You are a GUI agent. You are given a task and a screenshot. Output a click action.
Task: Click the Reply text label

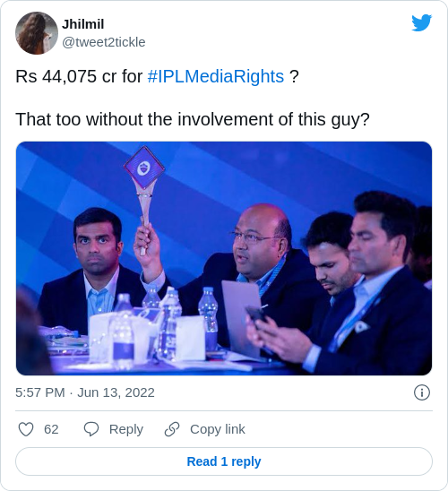[x=126, y=429]
